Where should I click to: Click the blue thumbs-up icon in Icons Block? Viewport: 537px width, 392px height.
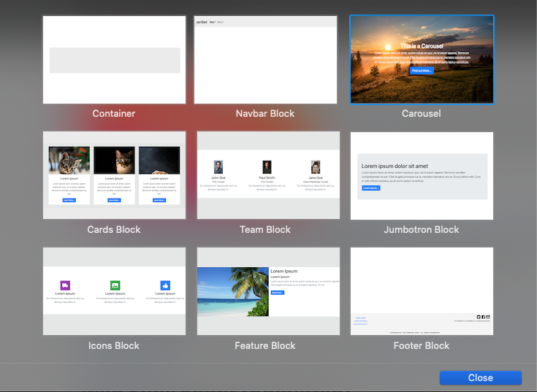(x=165, y=285)
